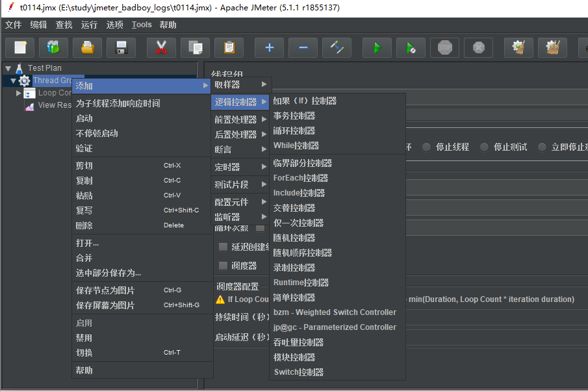588x391 pixels.
Task: Enable the 调度器 checkbox
Action: click(223, 266)
